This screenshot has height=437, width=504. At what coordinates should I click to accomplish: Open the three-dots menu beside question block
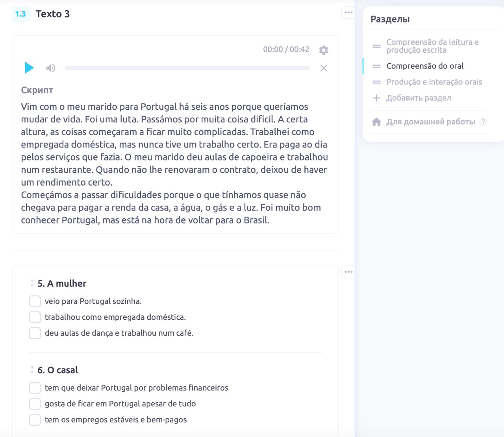click(x=348, y=272)
